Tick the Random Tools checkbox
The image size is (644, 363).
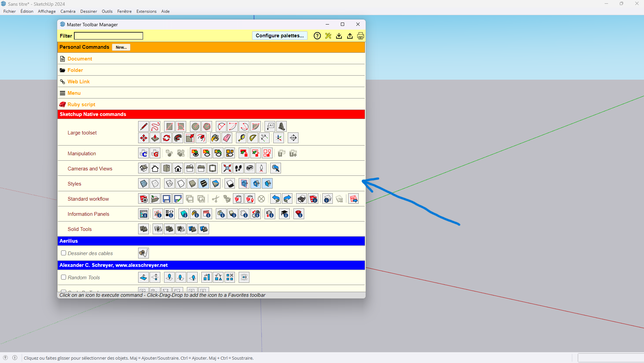(x=64, y=277)
